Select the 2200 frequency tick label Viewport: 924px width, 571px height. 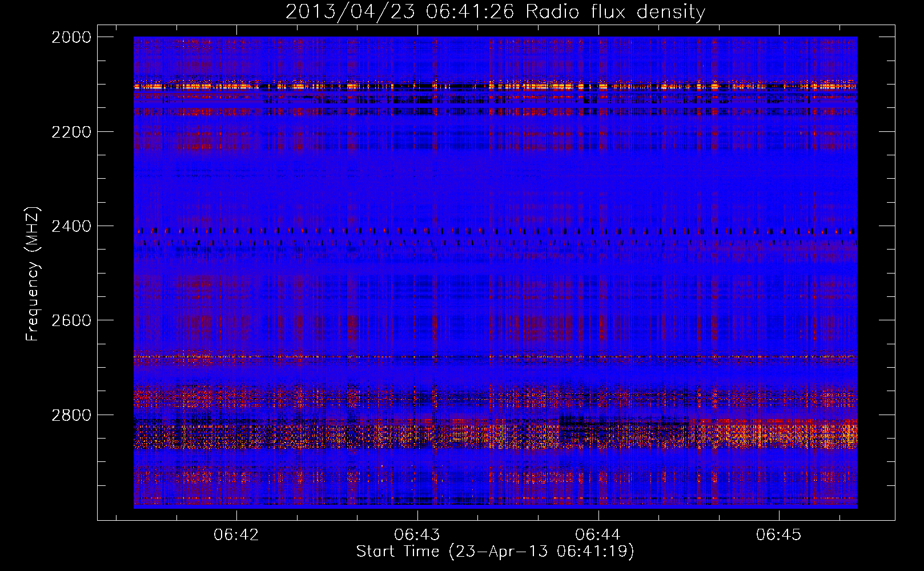[x=71, y=132]
